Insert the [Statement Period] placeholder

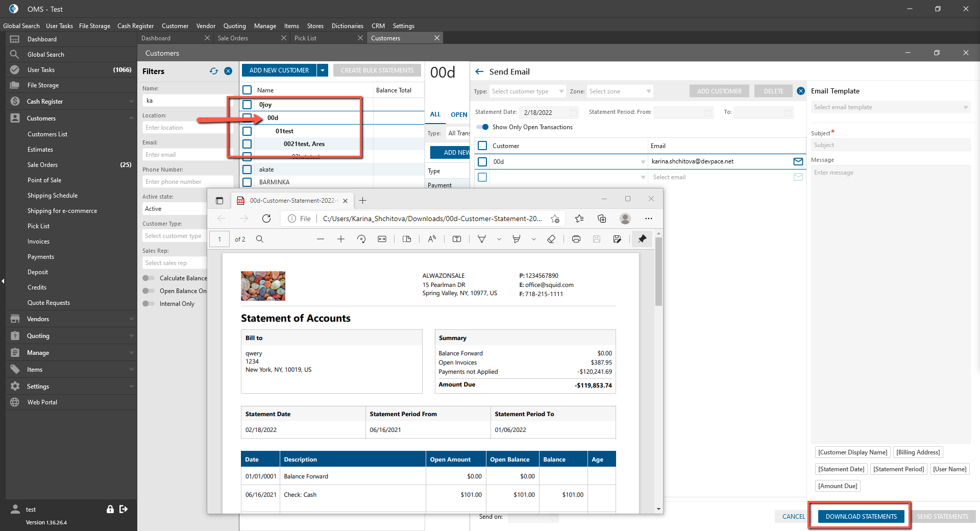pyautogui.click(x=898, y=469)
